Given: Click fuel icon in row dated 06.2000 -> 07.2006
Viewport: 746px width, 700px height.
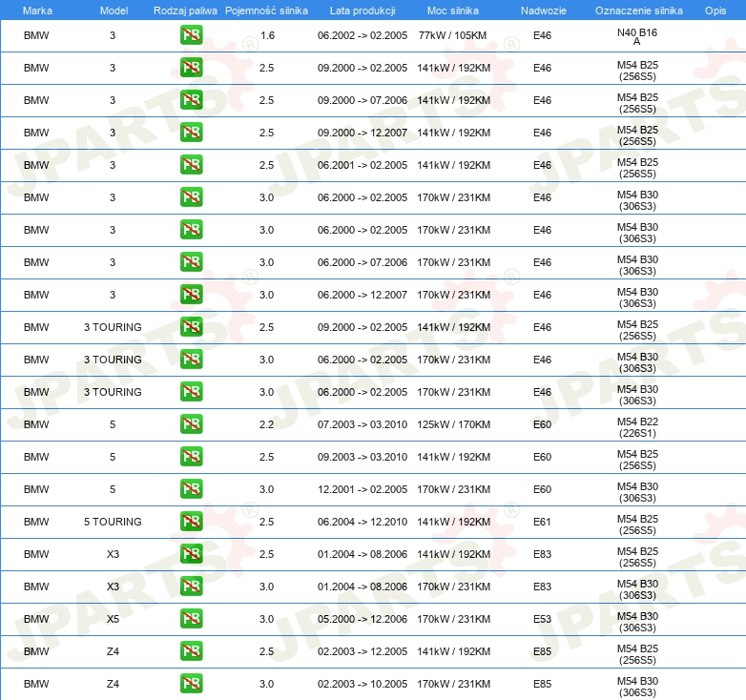Looking at the screenshot, I should coord(191,262).
